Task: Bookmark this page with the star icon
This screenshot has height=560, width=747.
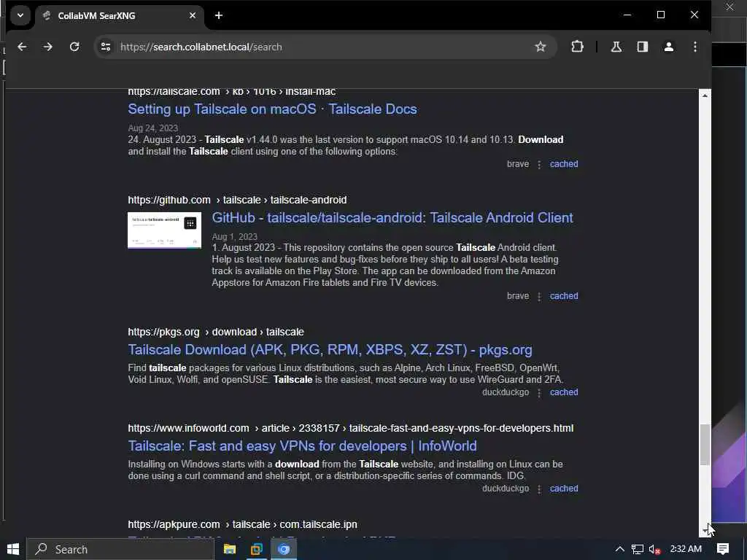Action: 540,47
